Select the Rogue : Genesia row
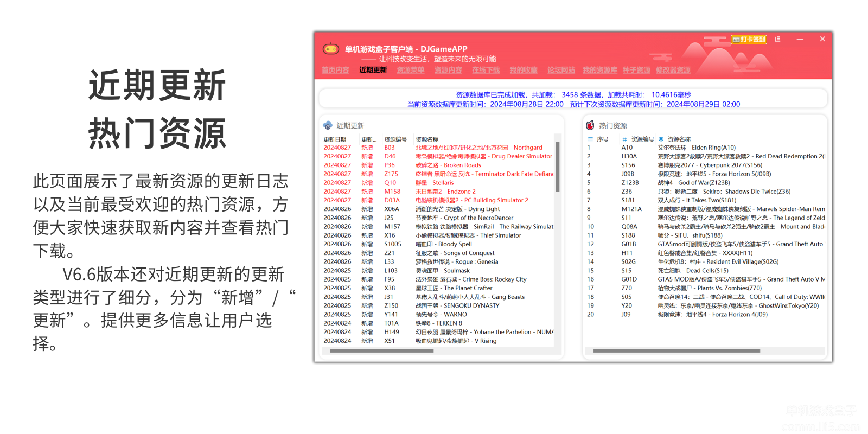Screen dimensions: 868x434 click(438, 261)
